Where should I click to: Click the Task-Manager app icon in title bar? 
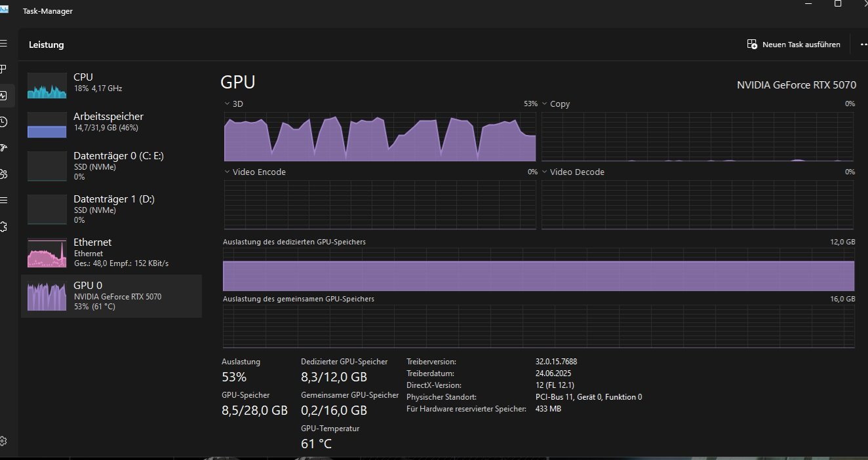point(4,10)
